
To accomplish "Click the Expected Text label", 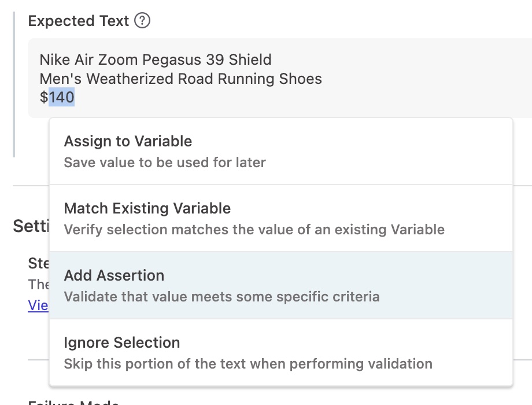I will click(x=79, y=21).
